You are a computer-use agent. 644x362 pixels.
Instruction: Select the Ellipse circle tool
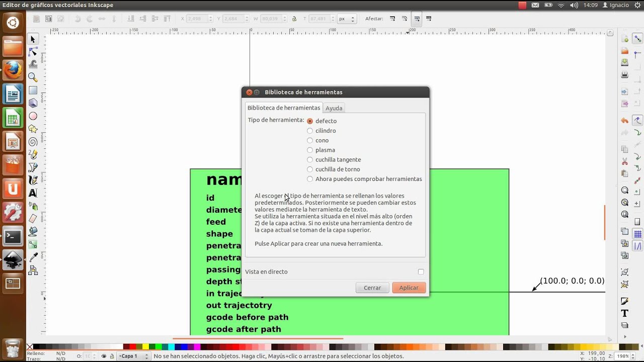[33, 116]
